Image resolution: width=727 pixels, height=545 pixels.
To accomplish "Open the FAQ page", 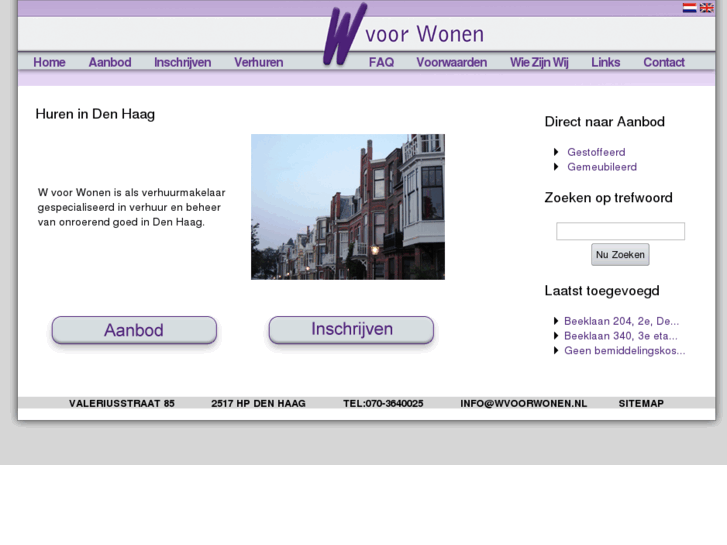I will [382, 62].
